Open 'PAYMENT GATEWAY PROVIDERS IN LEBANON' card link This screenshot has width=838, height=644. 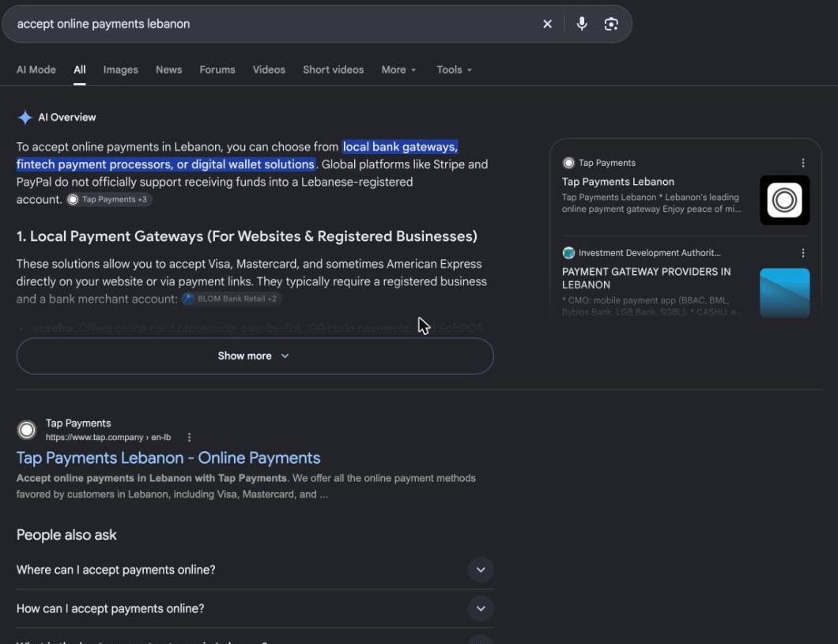tap(646, 278)
